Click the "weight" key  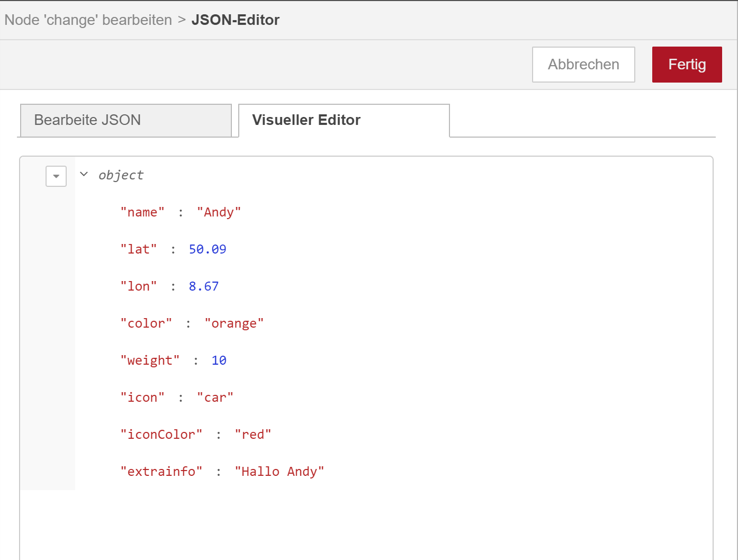click(x=150, y=360)
